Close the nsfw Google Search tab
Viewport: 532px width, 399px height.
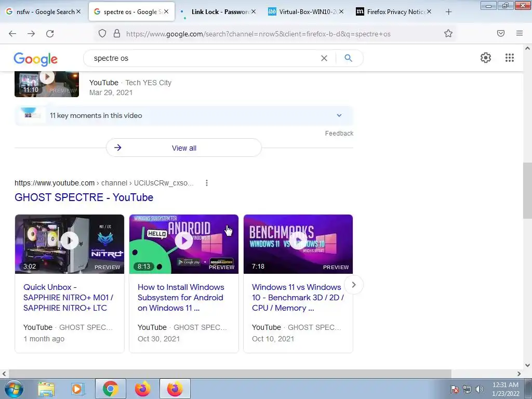[x=78, y=12]
